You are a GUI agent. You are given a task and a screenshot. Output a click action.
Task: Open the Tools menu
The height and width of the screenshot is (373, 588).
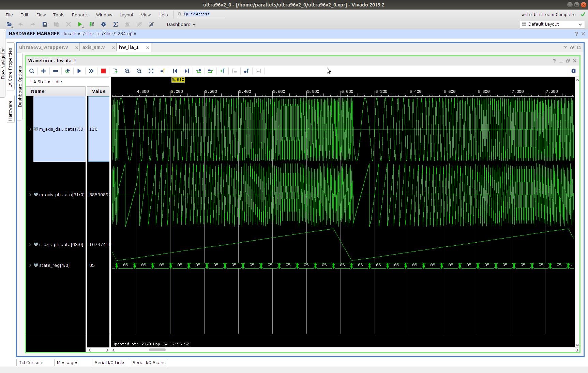pos(59,15)
